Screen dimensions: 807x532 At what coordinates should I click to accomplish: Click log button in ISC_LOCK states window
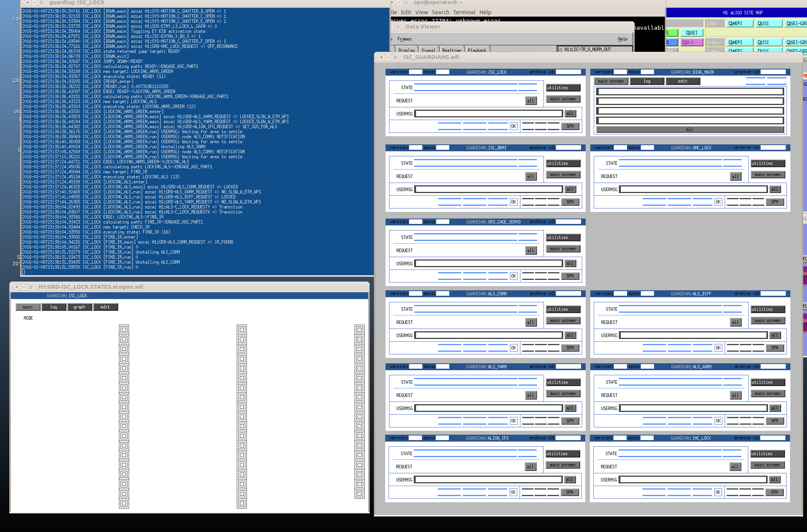pos(54,307)
